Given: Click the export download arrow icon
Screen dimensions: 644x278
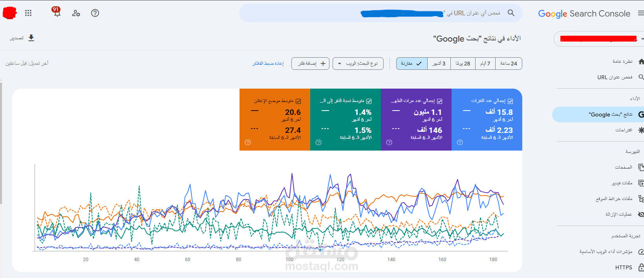Looking at the screenshot, I should 31,38.
